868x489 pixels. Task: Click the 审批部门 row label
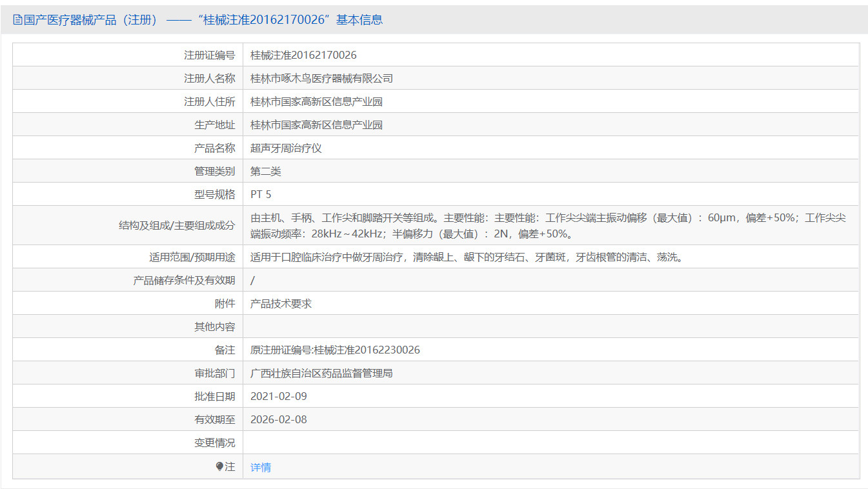click(215, 373)
